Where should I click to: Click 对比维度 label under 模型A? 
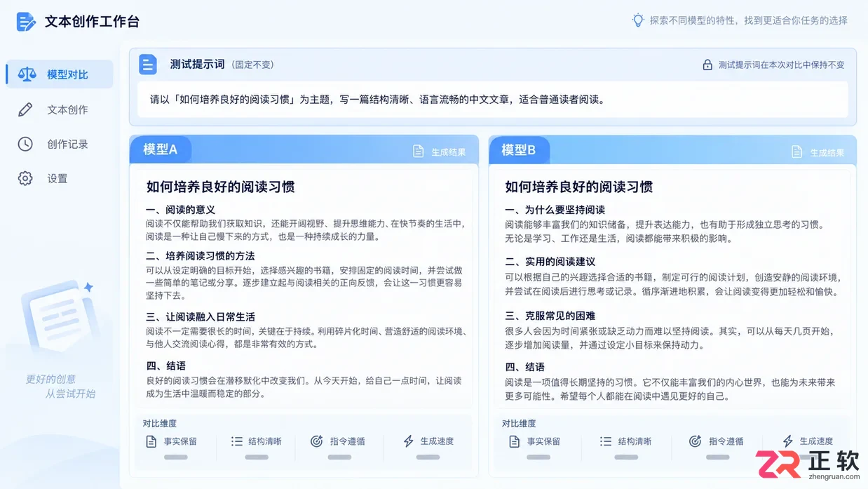(x=160, y=423)
